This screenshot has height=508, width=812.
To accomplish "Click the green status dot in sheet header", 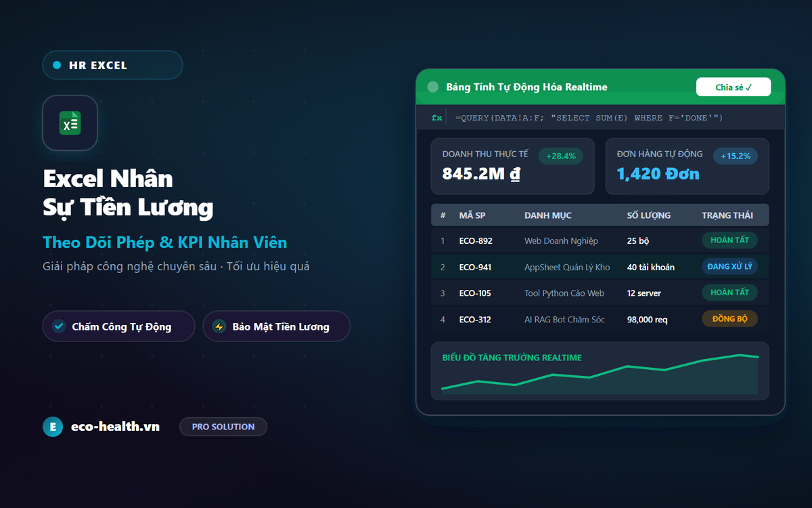I will pos(433,87).
